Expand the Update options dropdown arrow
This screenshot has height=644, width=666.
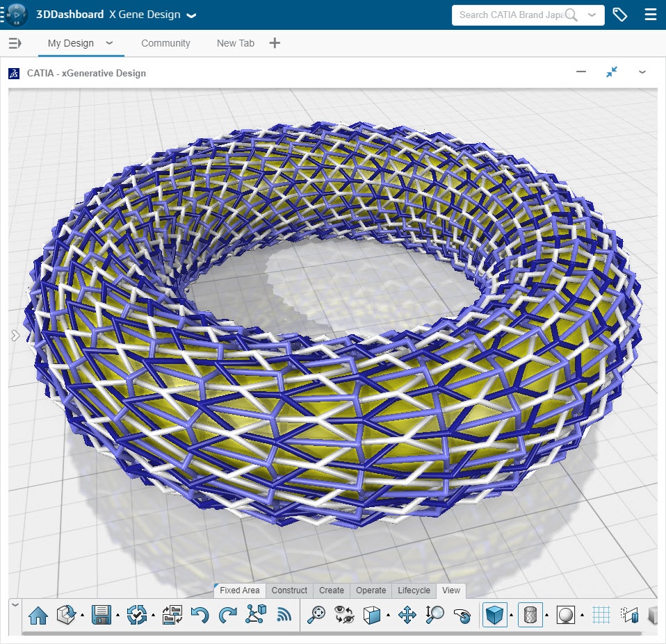click(154, 615)
